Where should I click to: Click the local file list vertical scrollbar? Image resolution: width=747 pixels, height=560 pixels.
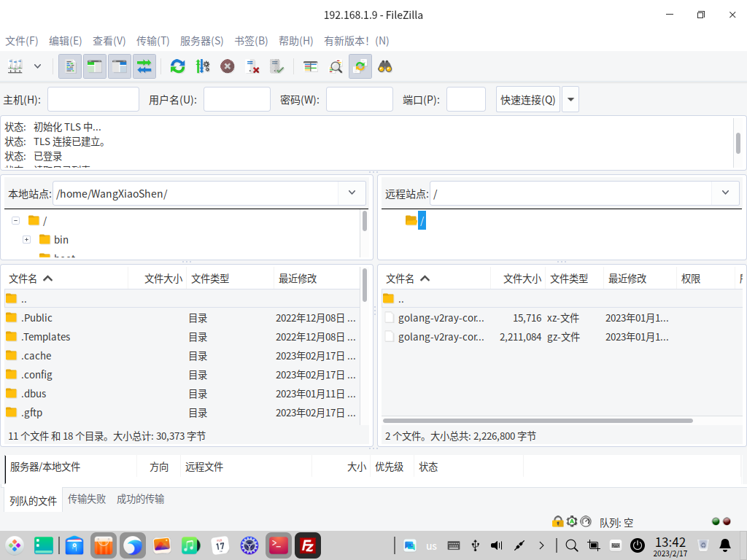pyautogui.click(x=365, y=285)
